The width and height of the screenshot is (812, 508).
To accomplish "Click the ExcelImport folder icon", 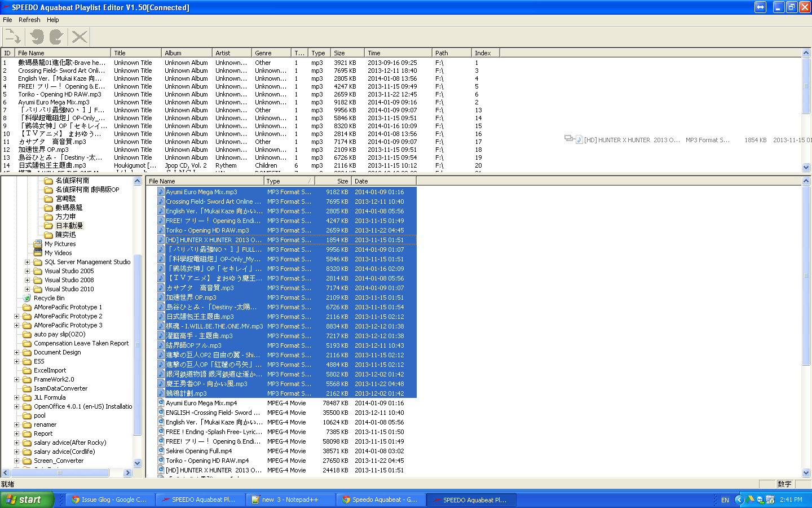I will click(x=27, y=370).
